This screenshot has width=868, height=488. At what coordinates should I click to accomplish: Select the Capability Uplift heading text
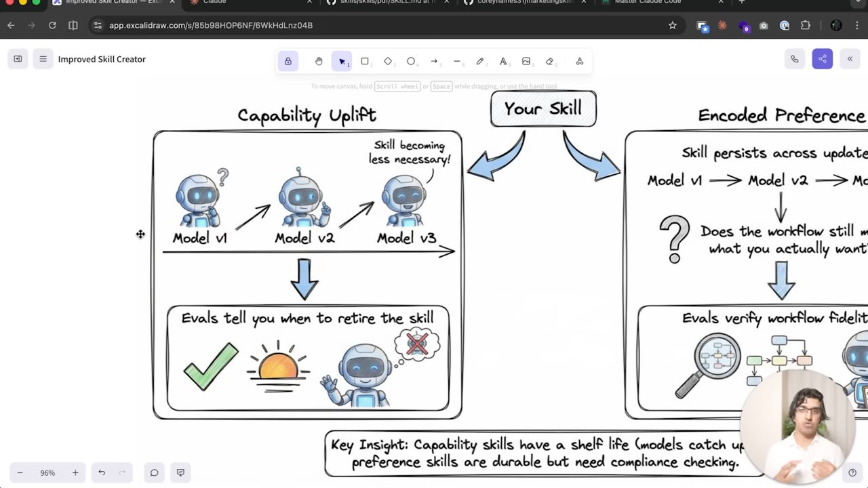coord(307,115)
